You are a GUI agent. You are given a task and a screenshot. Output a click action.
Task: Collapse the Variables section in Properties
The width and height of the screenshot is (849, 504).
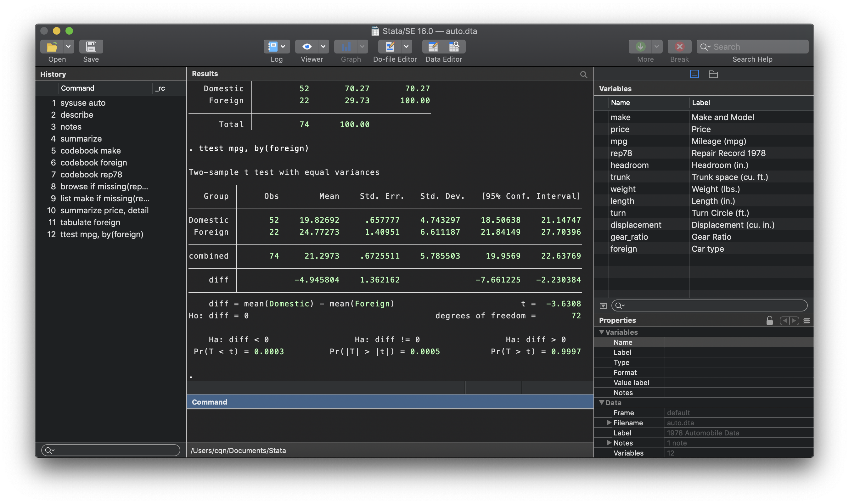click(601, 332)
